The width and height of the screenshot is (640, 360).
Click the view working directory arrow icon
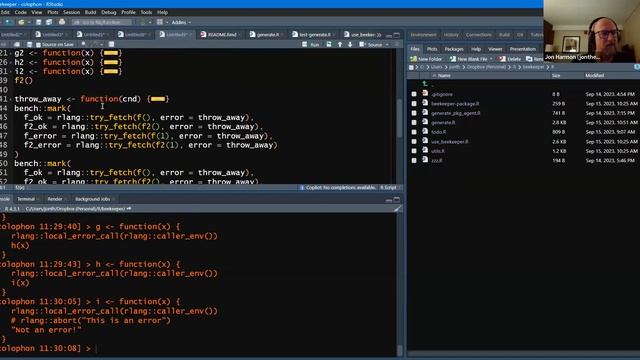[129, 209]
